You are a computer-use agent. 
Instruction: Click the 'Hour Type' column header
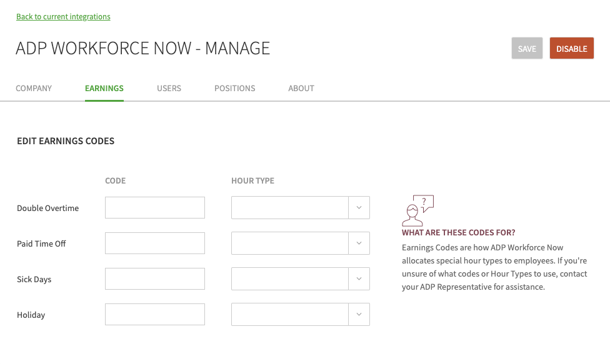253,180
